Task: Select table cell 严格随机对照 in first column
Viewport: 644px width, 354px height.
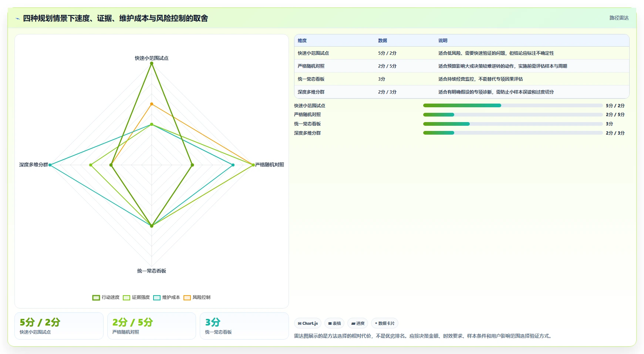Action: pyautogui.click(x=311, y=66)
